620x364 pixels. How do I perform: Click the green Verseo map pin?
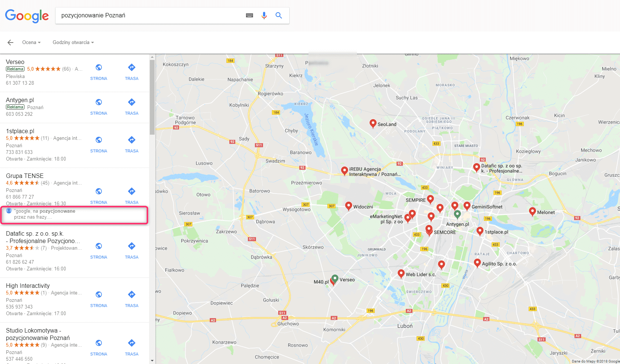[x=335, y=279]
